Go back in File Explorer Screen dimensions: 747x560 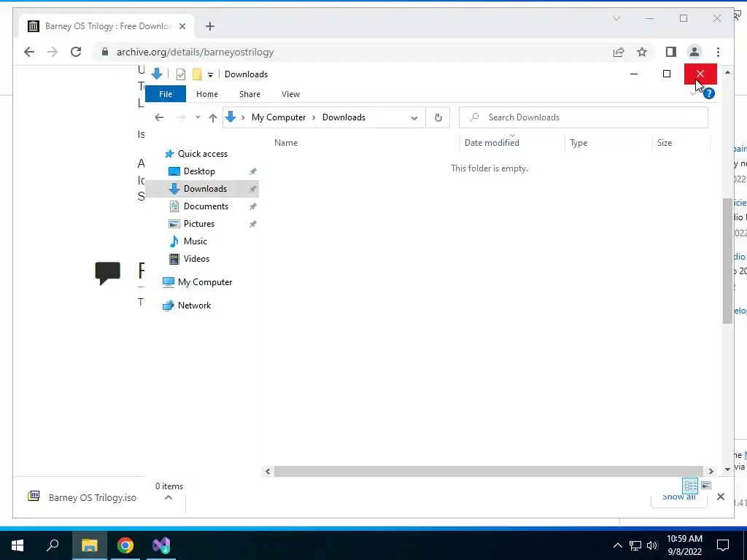coord(159,117)
